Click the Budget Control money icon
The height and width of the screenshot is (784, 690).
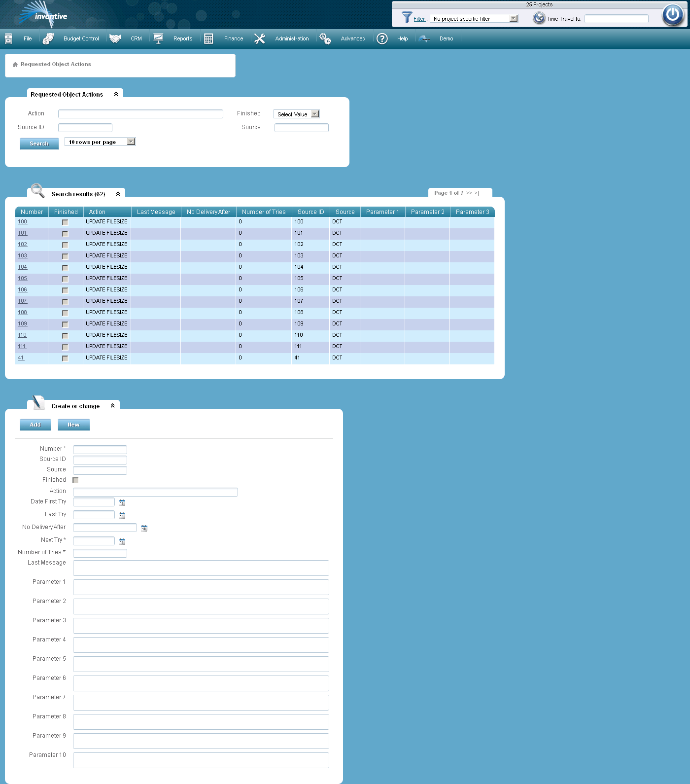click(48, 38)
